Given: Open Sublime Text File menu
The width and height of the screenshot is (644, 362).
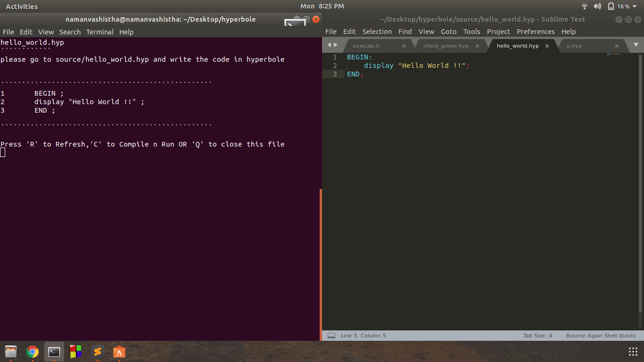Looking at the screenshot, I should tap(331, 32).
